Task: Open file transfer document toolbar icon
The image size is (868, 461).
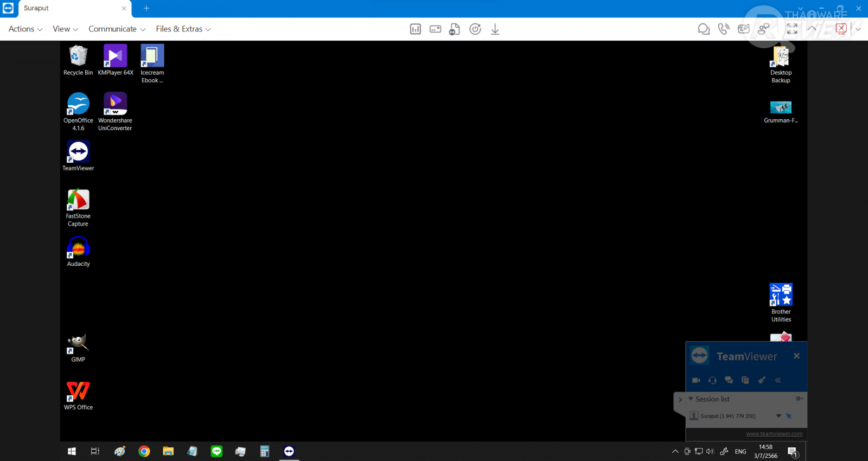Action: pyautogui.click(x=455, y=29)
